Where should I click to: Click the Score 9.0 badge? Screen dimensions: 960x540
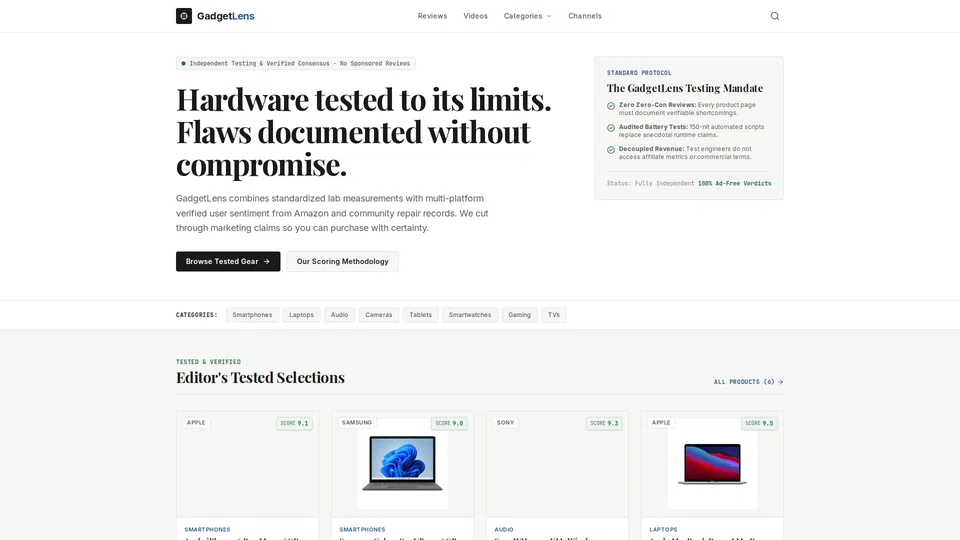tap(449, 423)
